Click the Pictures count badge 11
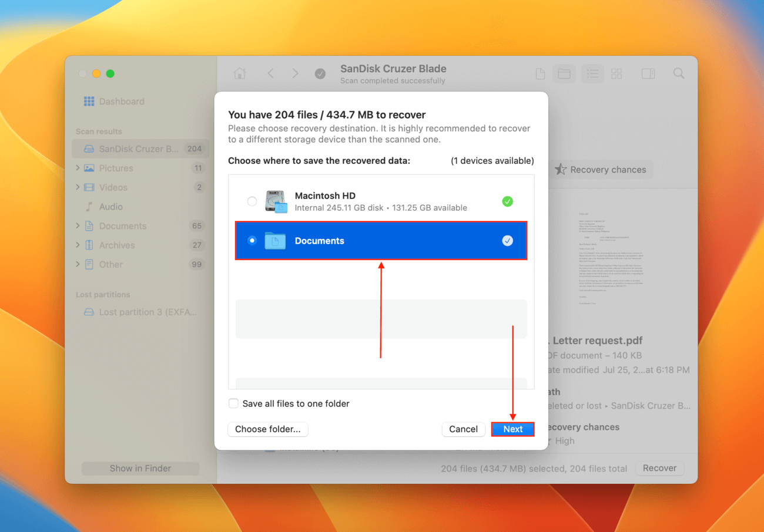The height and width of the screenshot is (532, 764). (x=198, y=168)
